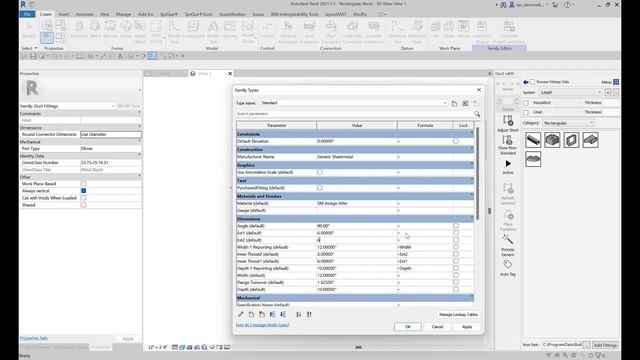Image resolution: width=640 pixels, height=360 pixels.
Task: Click the Adjust Short tool
Action: [508, 123]
